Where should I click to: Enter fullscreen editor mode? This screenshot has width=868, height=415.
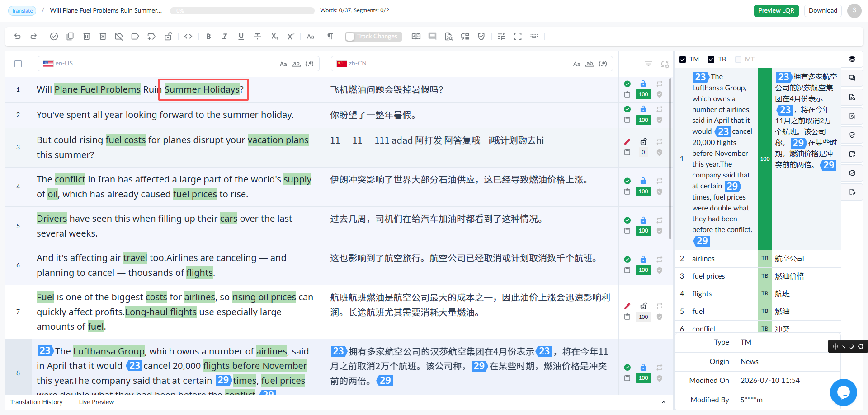518,37
